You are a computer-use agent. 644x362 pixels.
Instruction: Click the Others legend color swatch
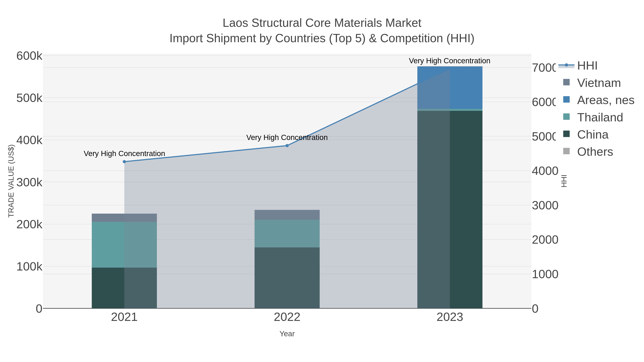[x=566, y=151]
